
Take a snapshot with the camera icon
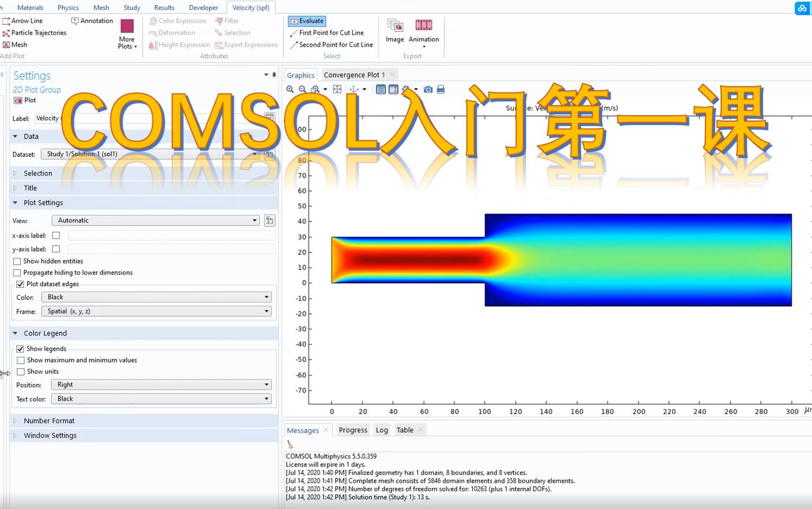point(428,89)
